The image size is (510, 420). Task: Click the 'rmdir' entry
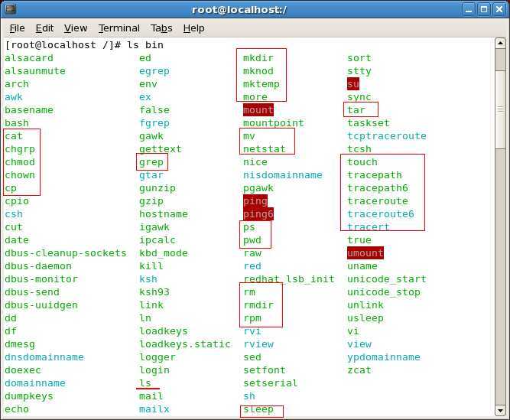[x=258, y=305]
